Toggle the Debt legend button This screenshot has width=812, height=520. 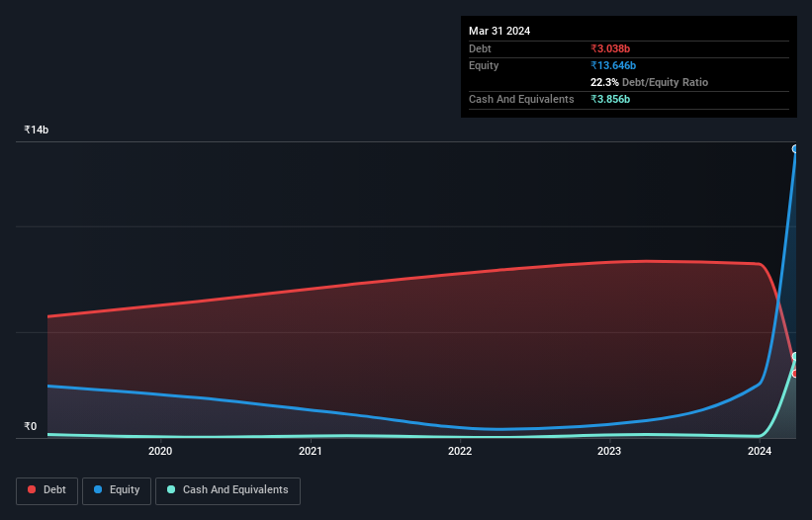(x=47, y=490)
